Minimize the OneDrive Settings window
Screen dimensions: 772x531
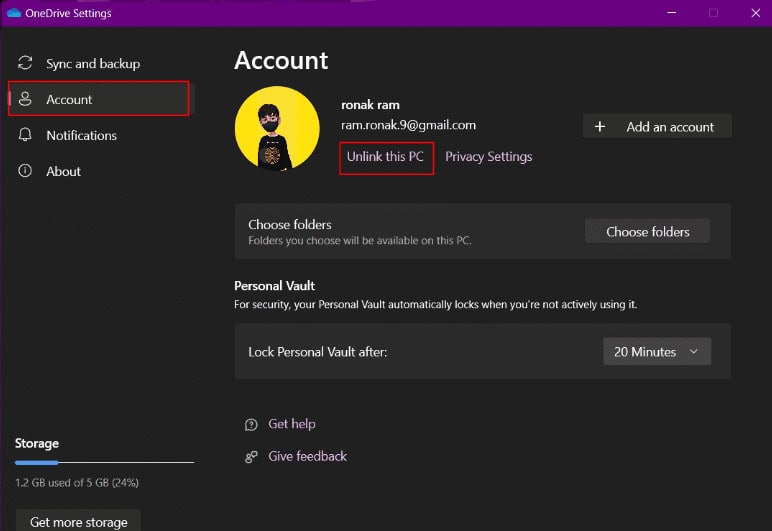pyautogui.click(x=672, y=13)
